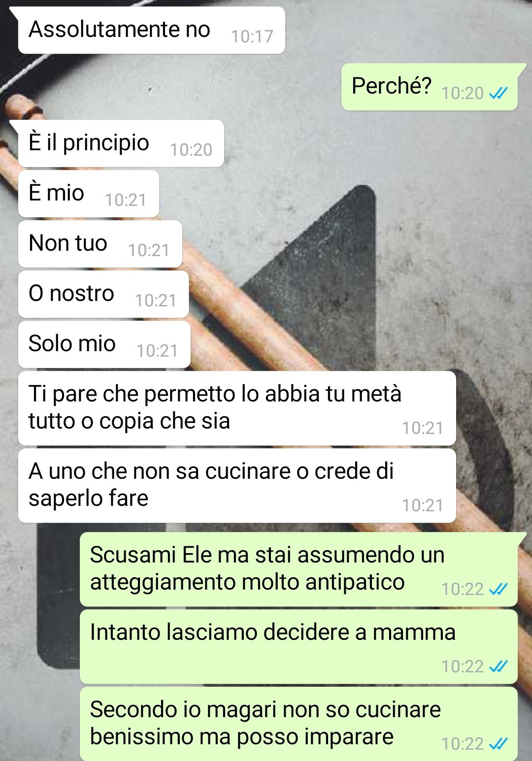
Task: Tap the 'È mio' message bubble
Action: pyautogui.click(x=89, y=194)
